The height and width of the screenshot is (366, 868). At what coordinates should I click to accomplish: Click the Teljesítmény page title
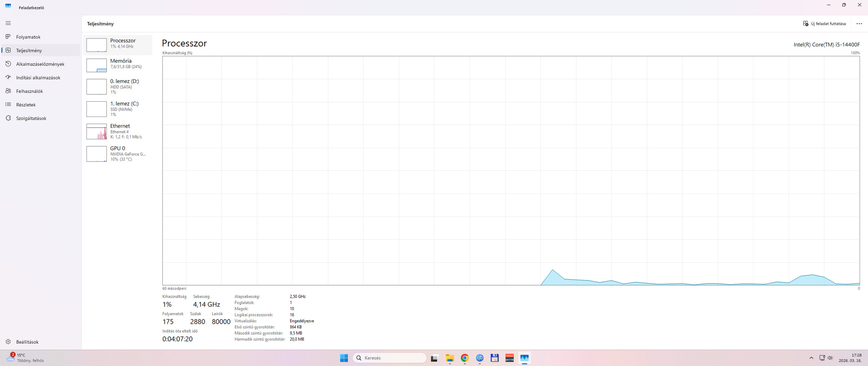pos(100,24)
